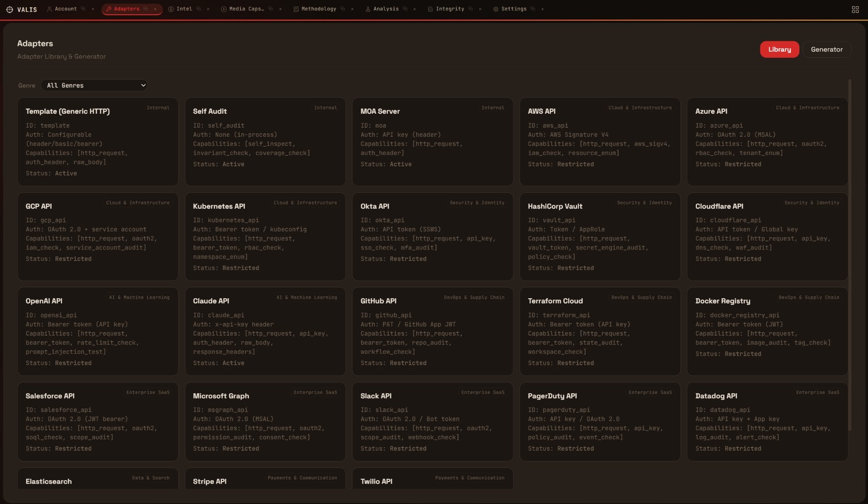Click the pop-out icon on Analysis tab
The image size is (868, 504).
coord(405,9)
